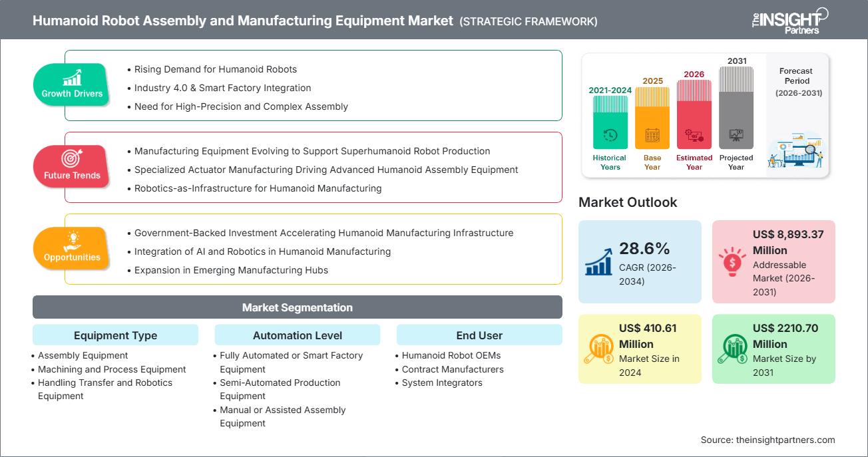
Task: Click the Market Segmentation header bar
Action: [x=297, y=307]
